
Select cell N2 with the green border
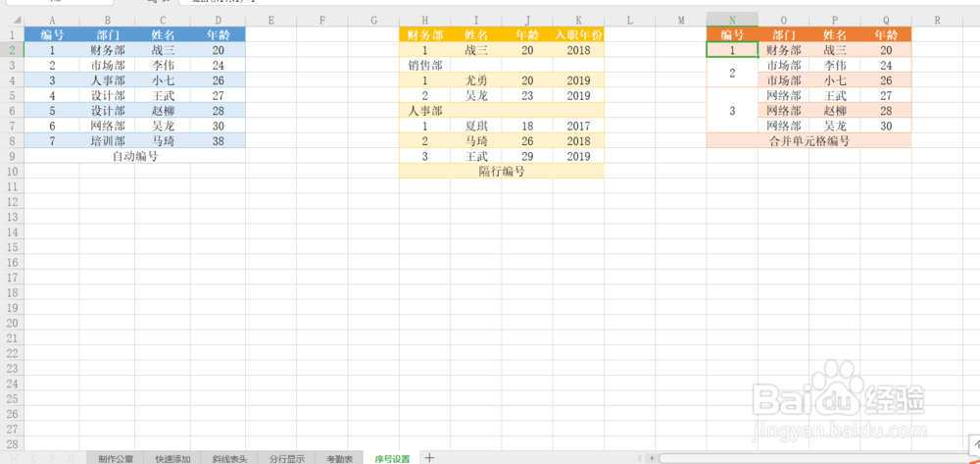point(732,50)
